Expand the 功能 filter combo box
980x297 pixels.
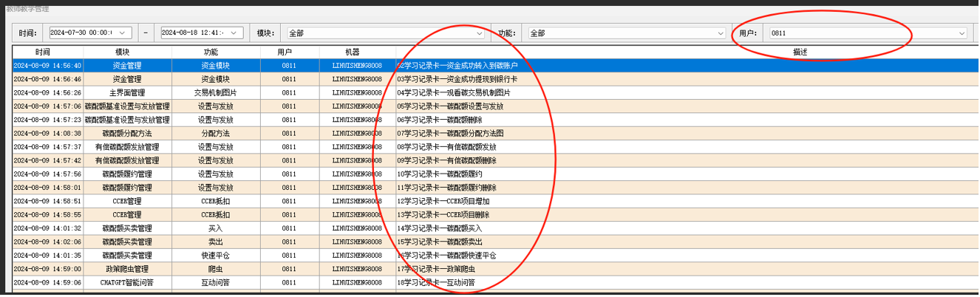(721, 33)
